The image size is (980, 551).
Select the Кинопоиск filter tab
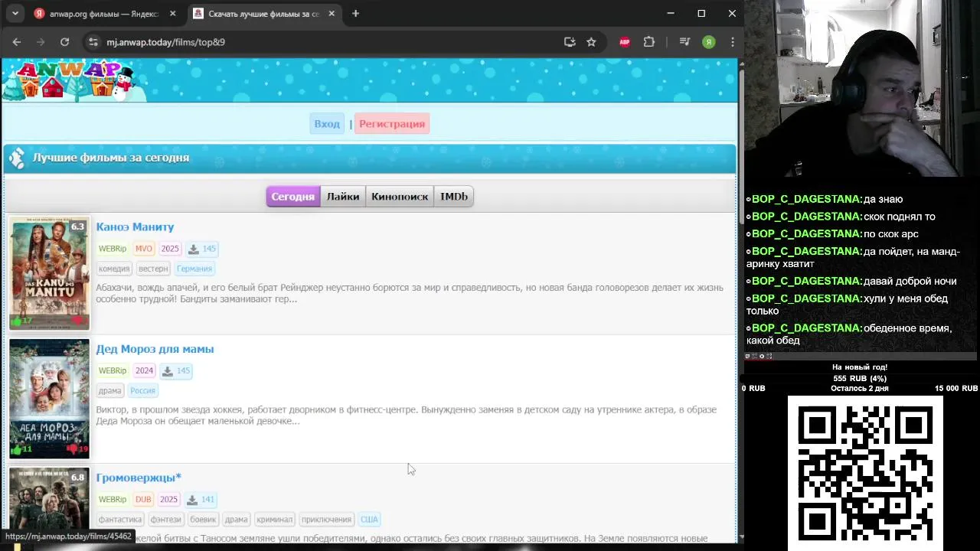point(400,197)
